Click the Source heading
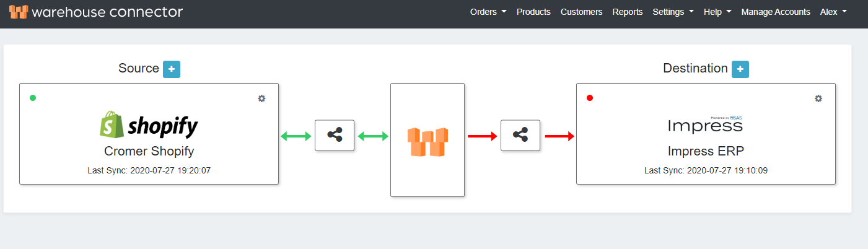This screenshot has height=249, width=868. [x=139, y=69]
